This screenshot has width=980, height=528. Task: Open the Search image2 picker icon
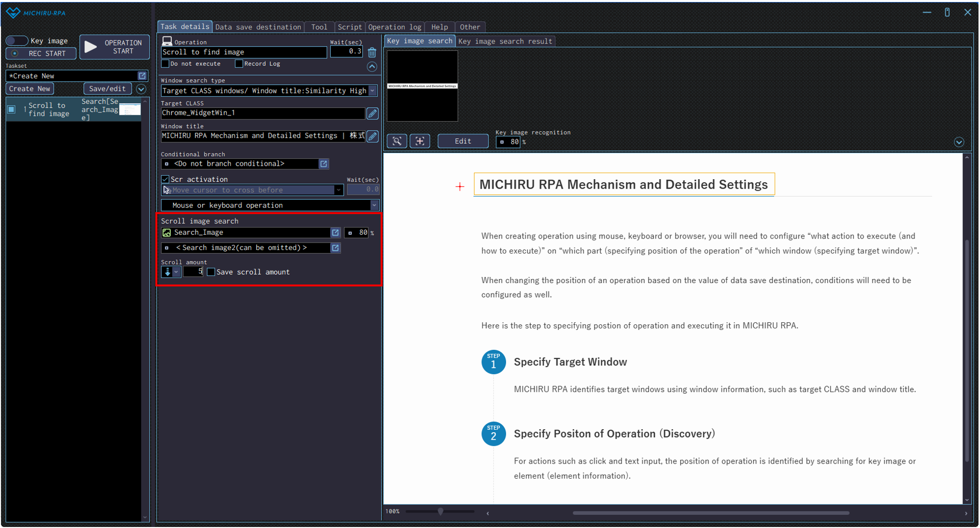tap(336, 248)
